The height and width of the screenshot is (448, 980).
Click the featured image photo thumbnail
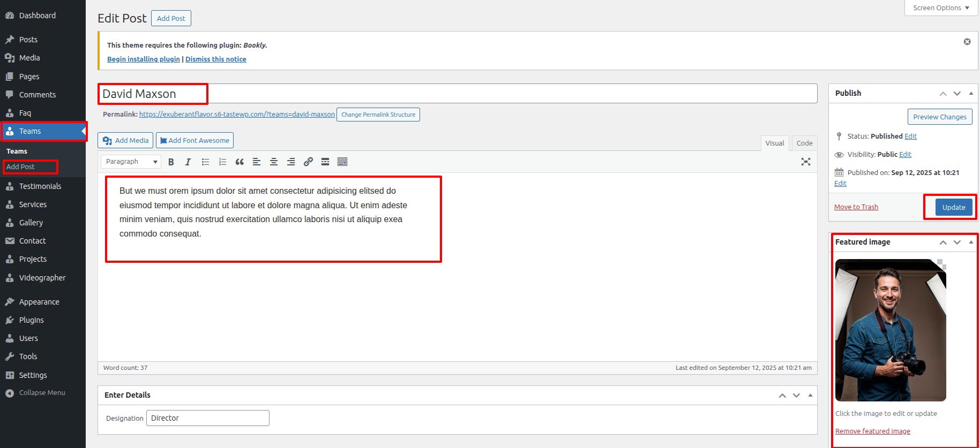point(891,330)
